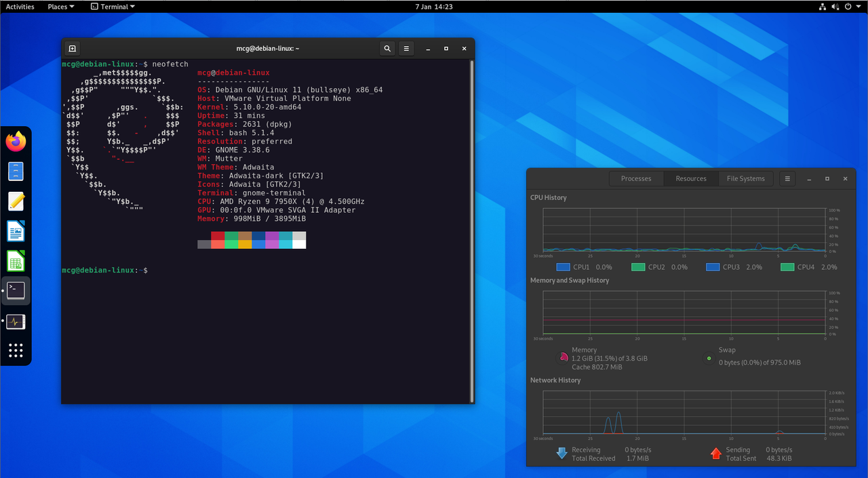
Task: Switch to the File Systems tab
Action: (x=745, y=179)
